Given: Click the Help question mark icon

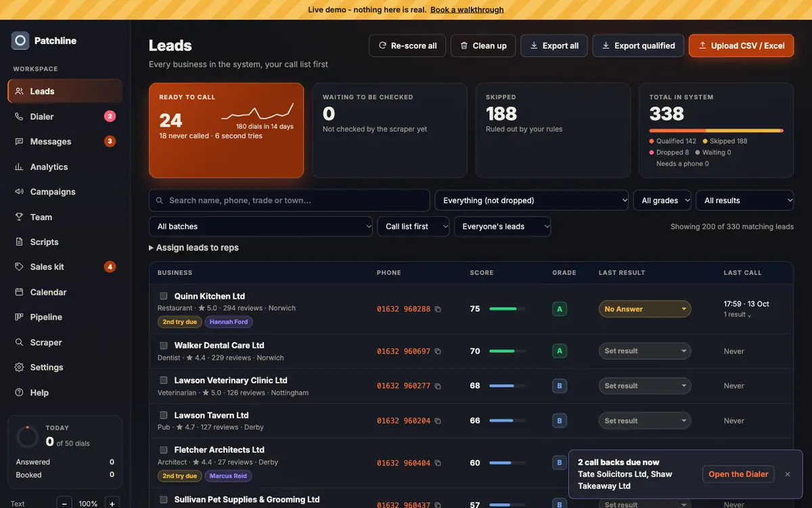Looking at the screenshot, I should tap(19, 393).
